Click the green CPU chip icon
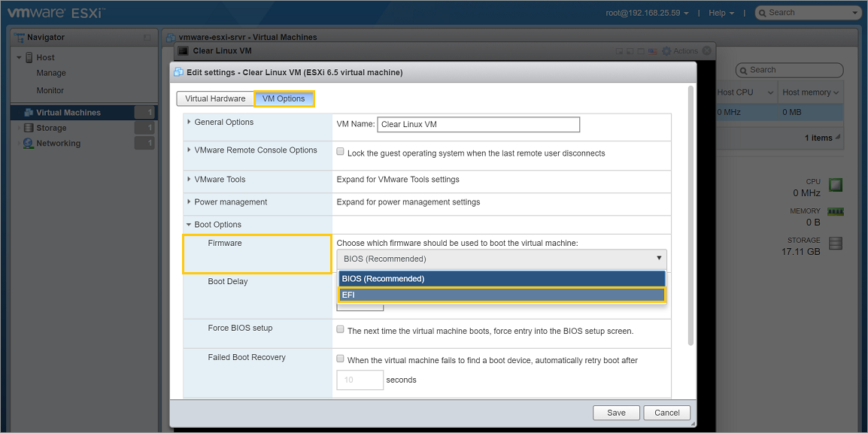This screenshot has height=433, width=868. point(835,185)
